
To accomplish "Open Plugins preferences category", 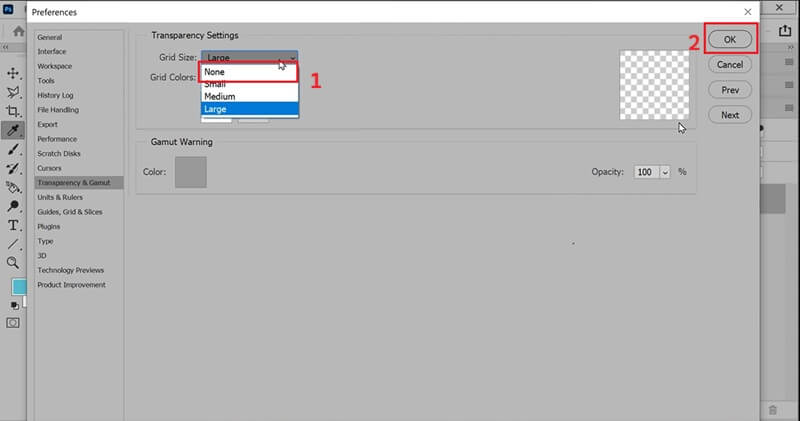I will pos(48,227).
